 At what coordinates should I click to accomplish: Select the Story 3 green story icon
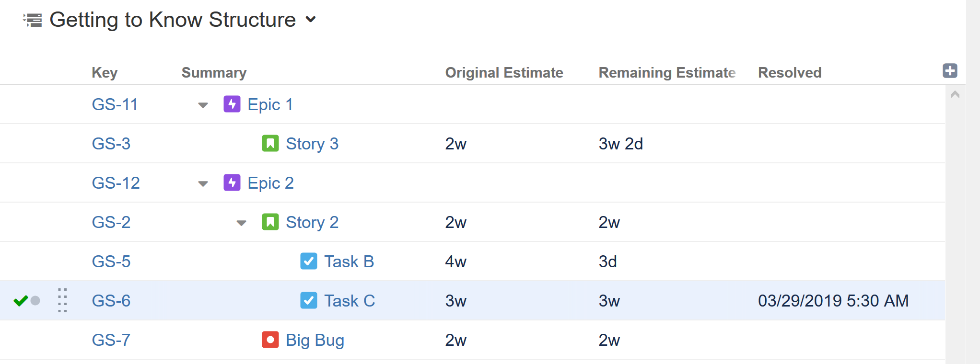[270, 143]
